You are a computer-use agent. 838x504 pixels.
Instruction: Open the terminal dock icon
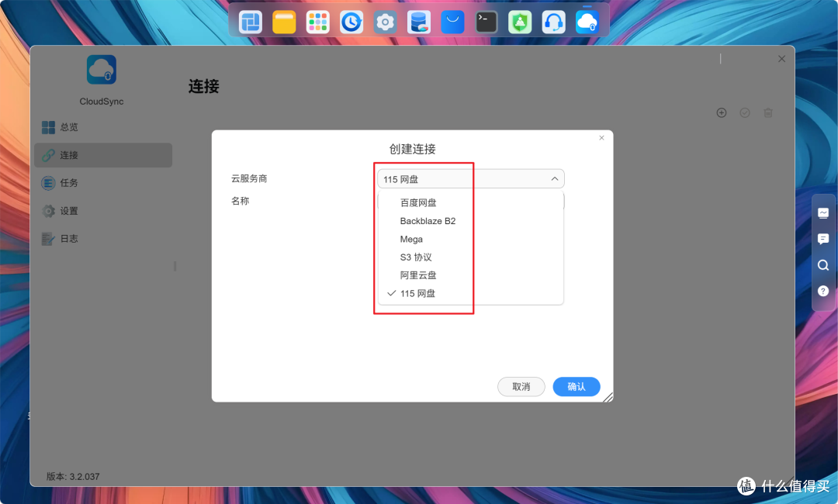click(x=486, y=22)
